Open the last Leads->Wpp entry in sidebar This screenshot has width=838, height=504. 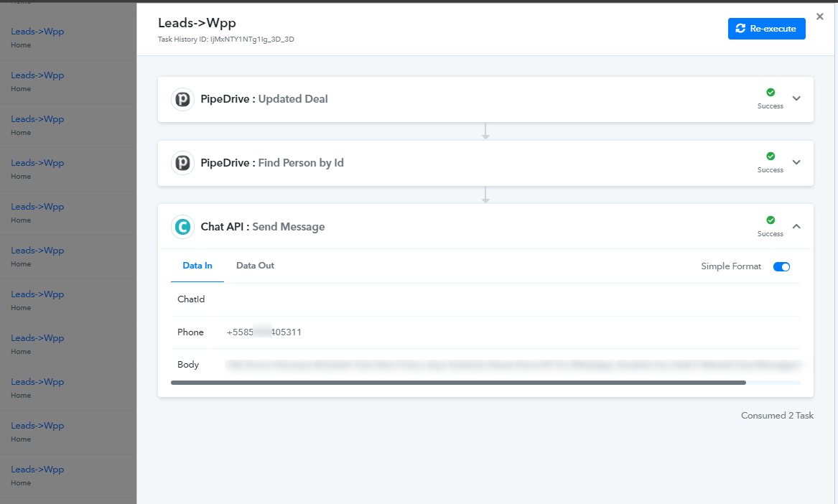tap(37, 470)
